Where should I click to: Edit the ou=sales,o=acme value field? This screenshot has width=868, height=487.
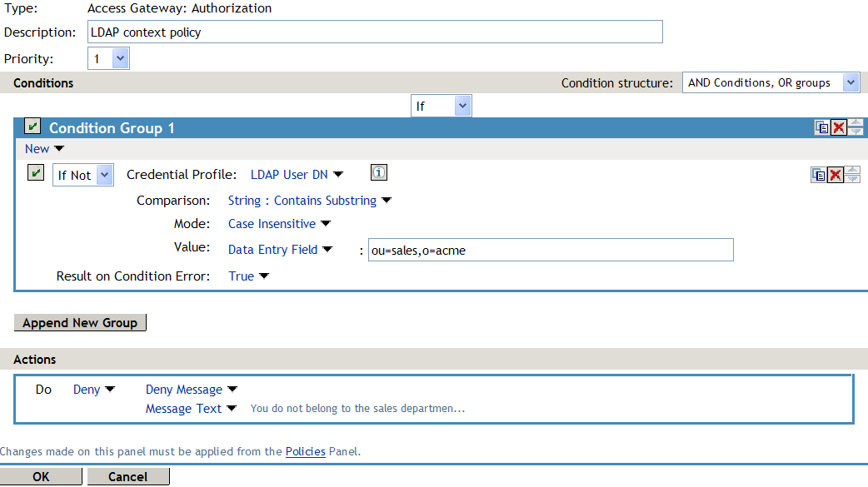point(550,250)
